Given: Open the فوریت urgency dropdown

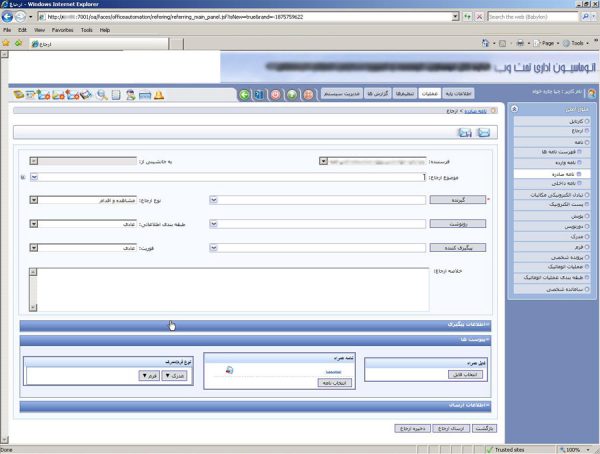Looking at the screenshot, I should (x=34, y=248).
